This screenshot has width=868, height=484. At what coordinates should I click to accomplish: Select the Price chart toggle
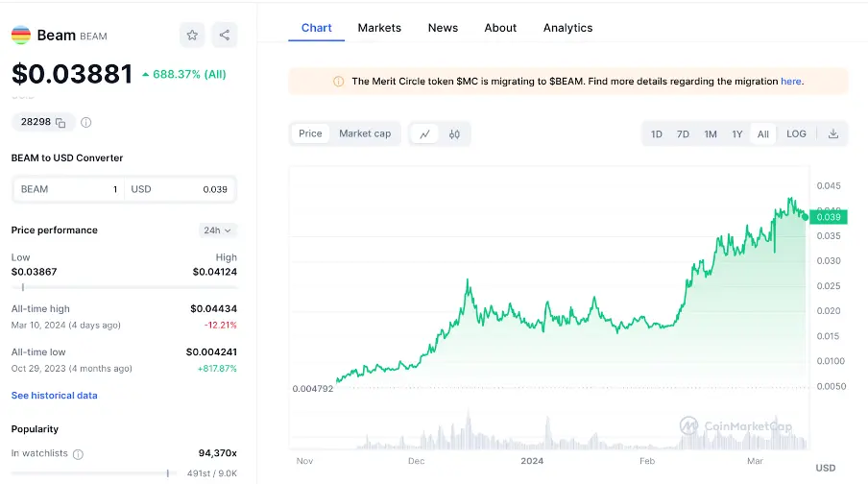[310, 133]
